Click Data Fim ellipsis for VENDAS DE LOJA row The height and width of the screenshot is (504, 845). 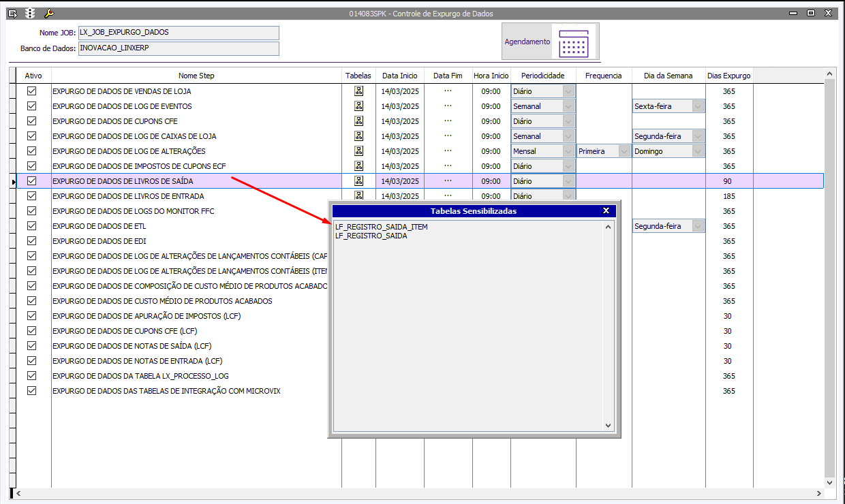(448, 91)
